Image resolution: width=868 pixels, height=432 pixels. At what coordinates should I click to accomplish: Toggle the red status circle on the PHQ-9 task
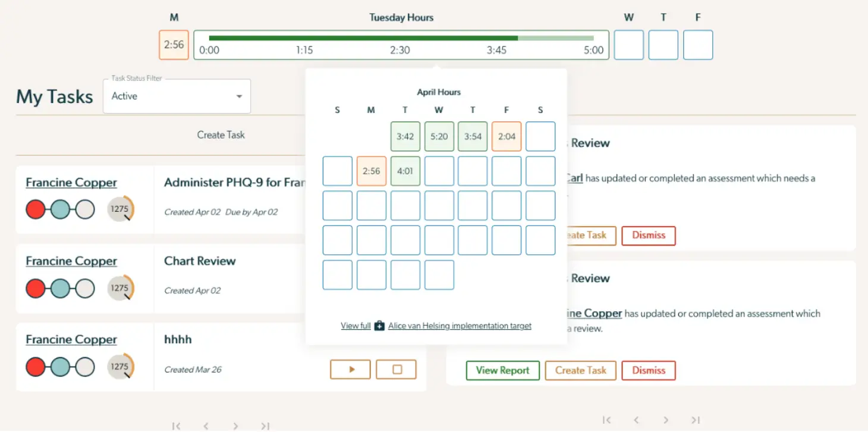[36, 209]
